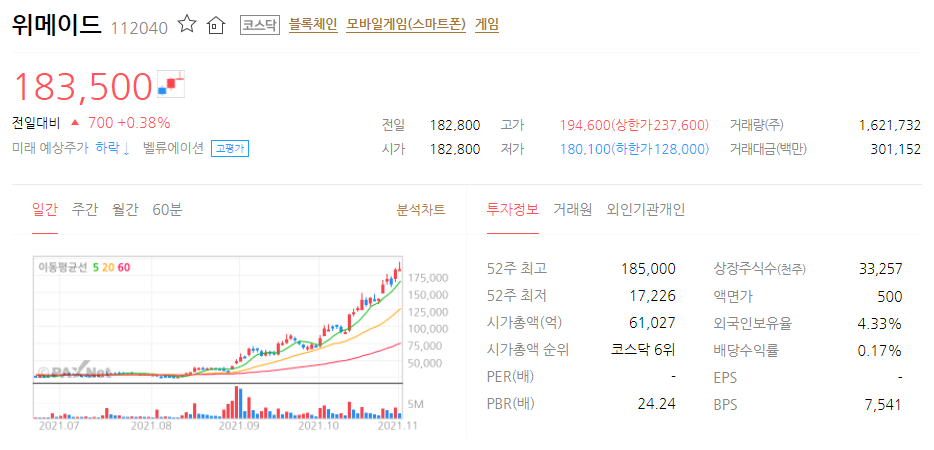Click the chart date label 2021.09
The image size is (934, 450).
[x=238, y=426]
